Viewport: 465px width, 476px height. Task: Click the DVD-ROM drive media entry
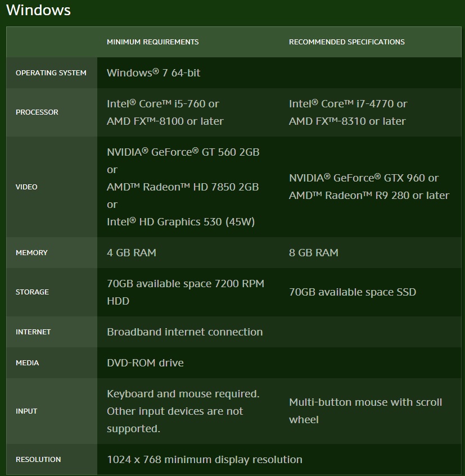145,363
